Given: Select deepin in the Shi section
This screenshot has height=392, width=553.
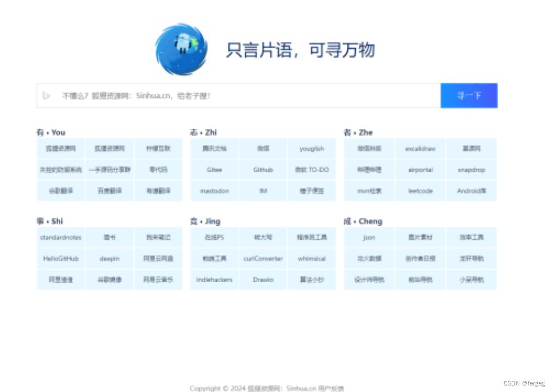Looking at the screenshot, I should [109, 258].
